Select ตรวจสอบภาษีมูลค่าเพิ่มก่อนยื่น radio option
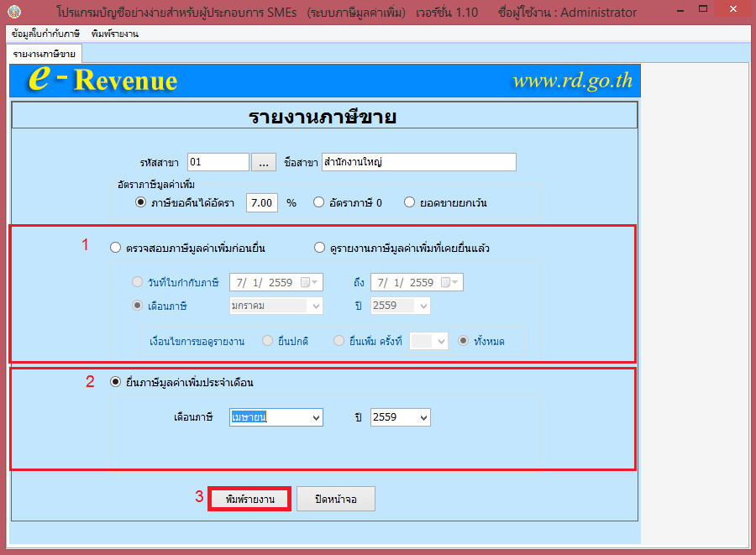Viewport: 756px width, 555px height. coord(115,248)
